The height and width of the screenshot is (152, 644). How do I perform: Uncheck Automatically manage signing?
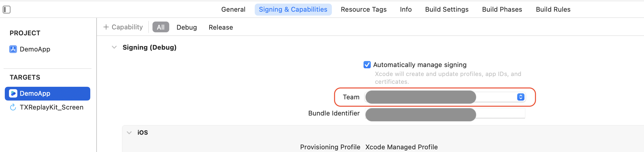[367, 65]
